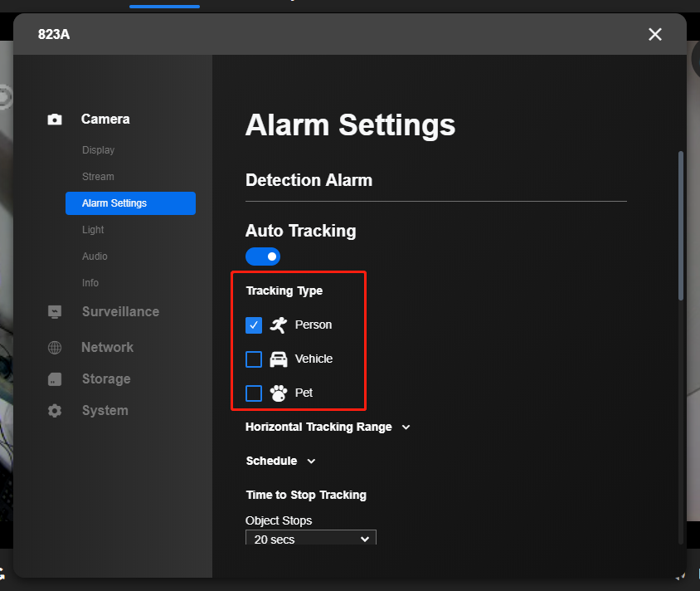
Task: Open the Object Stops 20 secs dropdown
Action: coord(311,538)
